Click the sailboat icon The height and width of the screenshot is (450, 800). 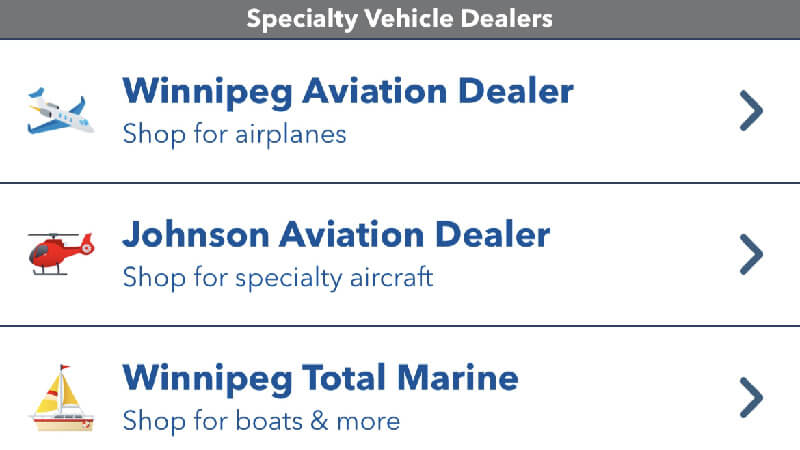[60, 397]
